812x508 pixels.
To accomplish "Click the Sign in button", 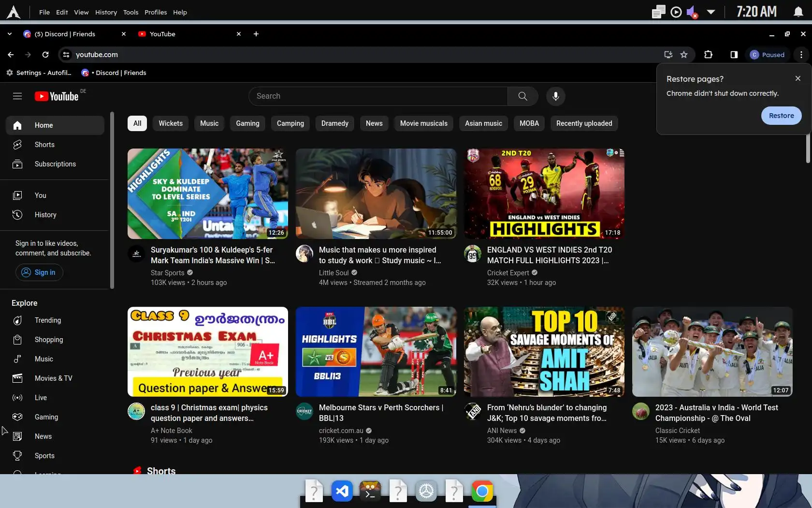I will click(x=39, y=272).
